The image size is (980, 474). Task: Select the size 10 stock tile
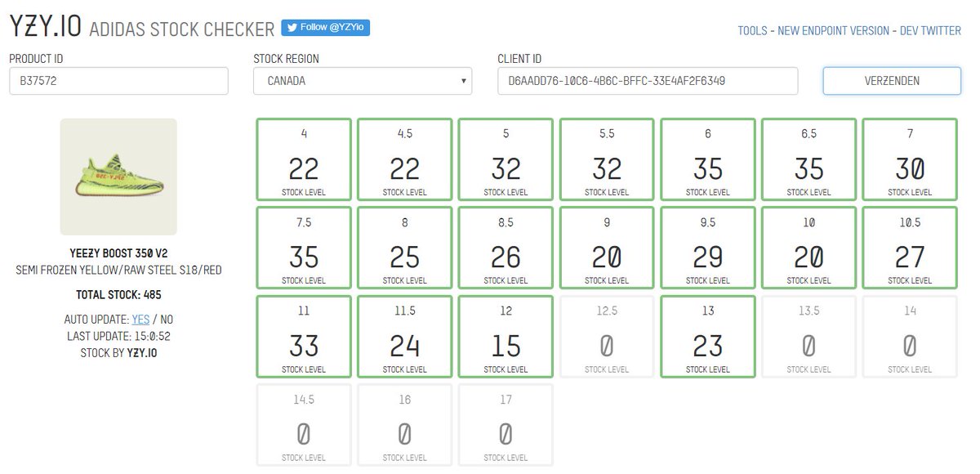point(809,248)
